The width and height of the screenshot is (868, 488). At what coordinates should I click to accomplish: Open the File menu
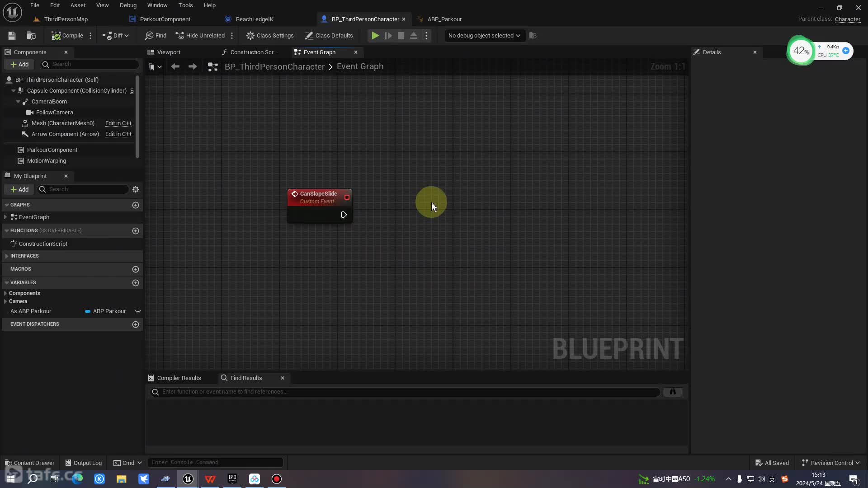tap(34, 5)
